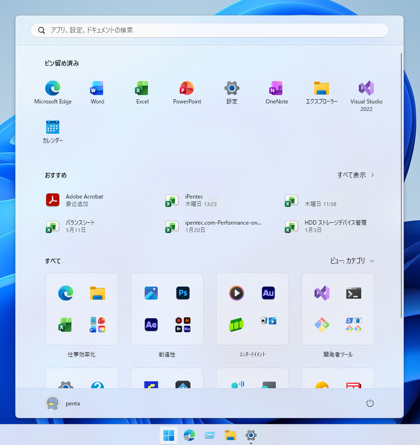Click the Edge icon in 仕事効率化 category
The width and height of the screenshot is (420, 445).
coord(65,293)
